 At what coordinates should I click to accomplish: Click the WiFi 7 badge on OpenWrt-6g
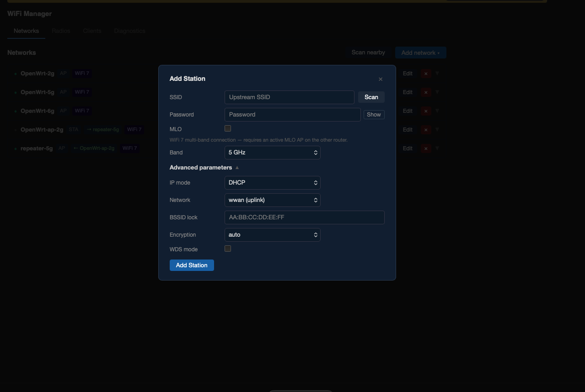pos(82,111)
